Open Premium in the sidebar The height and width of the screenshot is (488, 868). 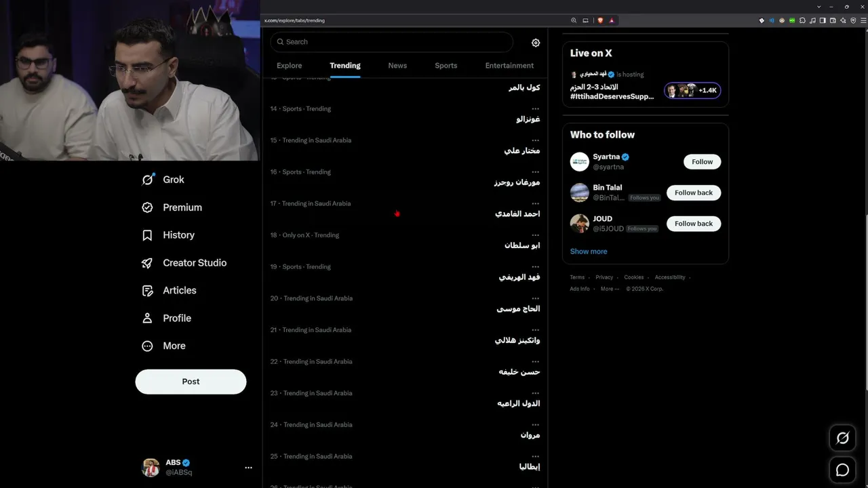[x=172, y=207]
